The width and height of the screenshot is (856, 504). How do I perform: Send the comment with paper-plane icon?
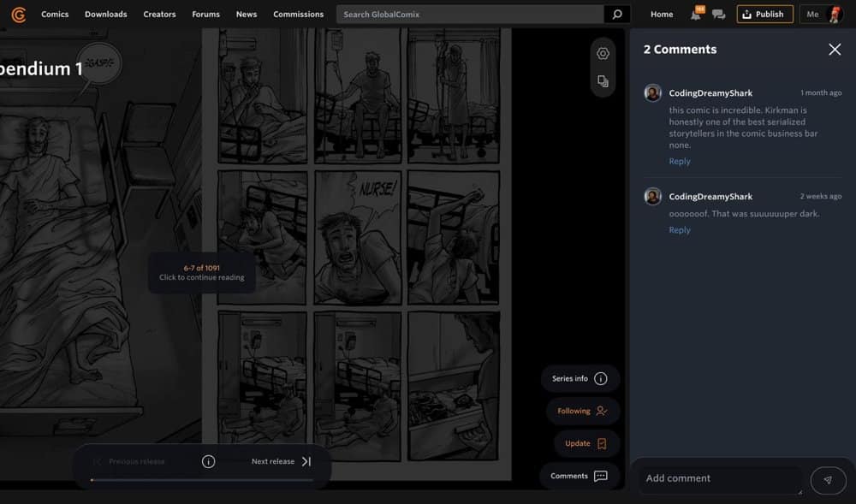[x=828, y=480]
